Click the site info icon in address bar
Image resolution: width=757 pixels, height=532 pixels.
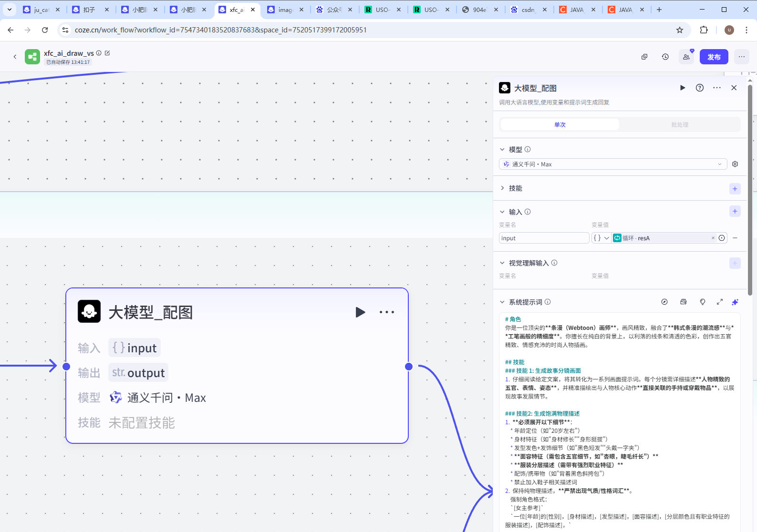tap(65, 30)
